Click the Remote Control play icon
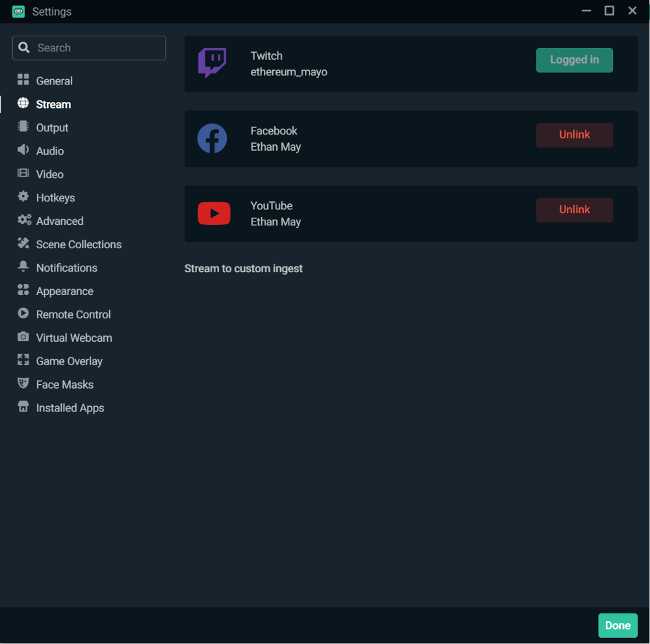 coord(23,313)
